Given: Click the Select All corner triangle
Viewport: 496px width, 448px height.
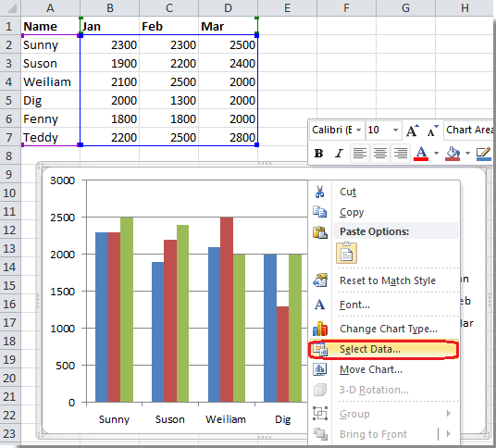Looking at the screenshot, I should pyautogui.click(x=10, y=7).
